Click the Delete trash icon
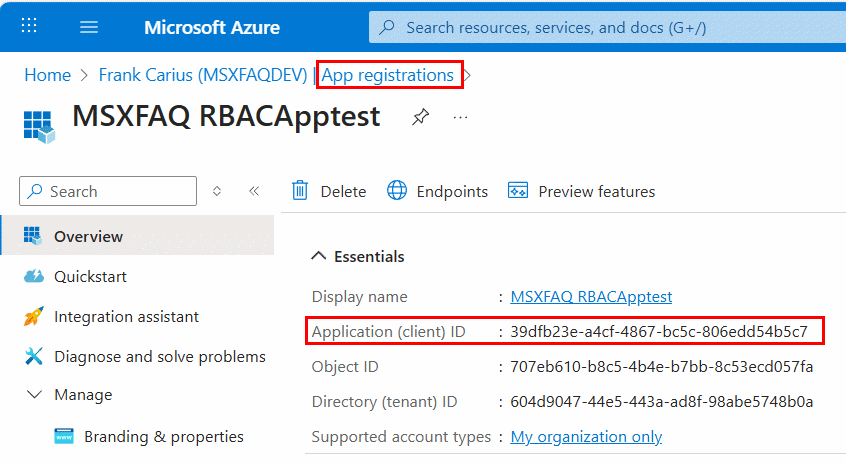 299,191
